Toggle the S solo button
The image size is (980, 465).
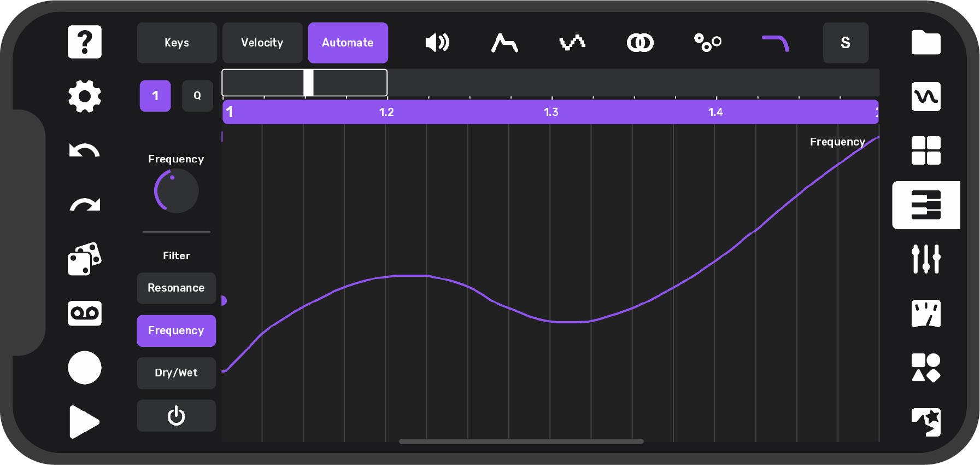click(846, 43)
